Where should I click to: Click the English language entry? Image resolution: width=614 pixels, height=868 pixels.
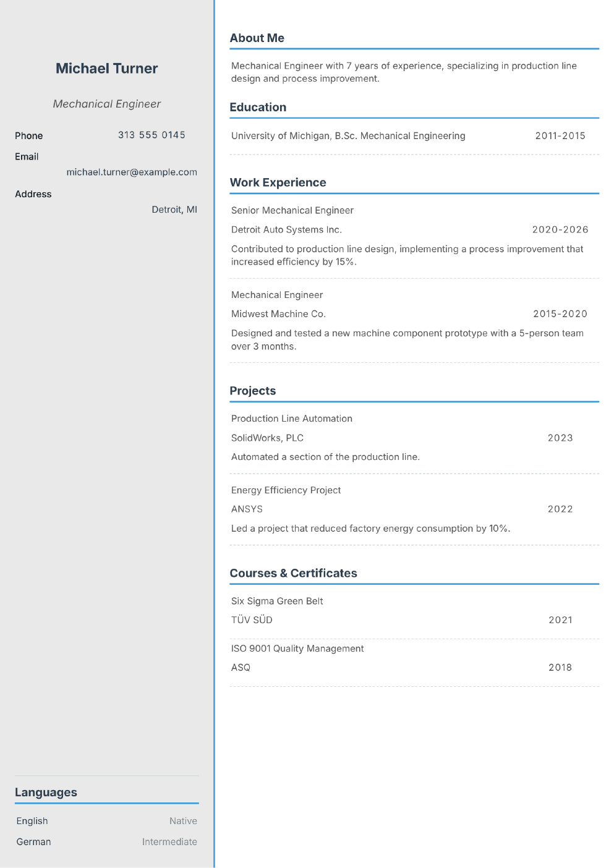click(32, 821)
